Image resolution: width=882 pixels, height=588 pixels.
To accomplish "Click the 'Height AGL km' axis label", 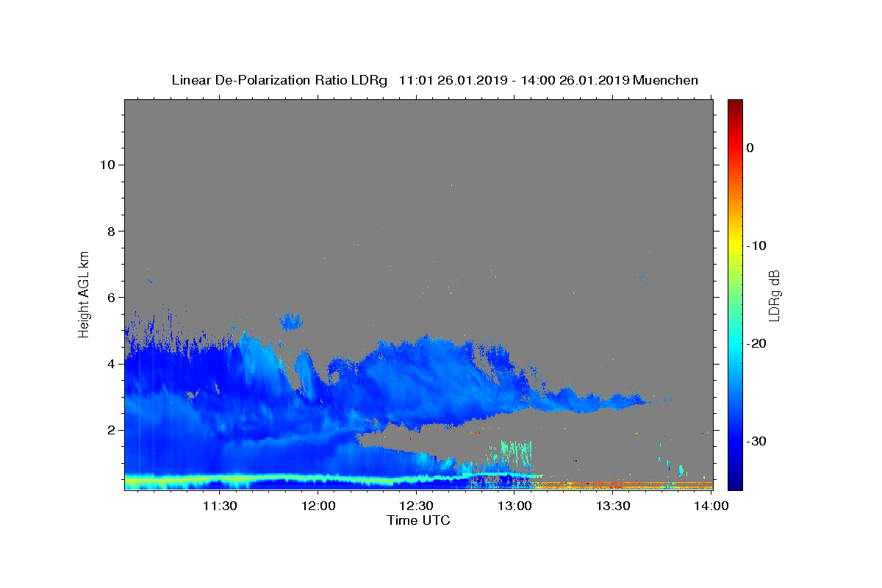I will [84, 294].
